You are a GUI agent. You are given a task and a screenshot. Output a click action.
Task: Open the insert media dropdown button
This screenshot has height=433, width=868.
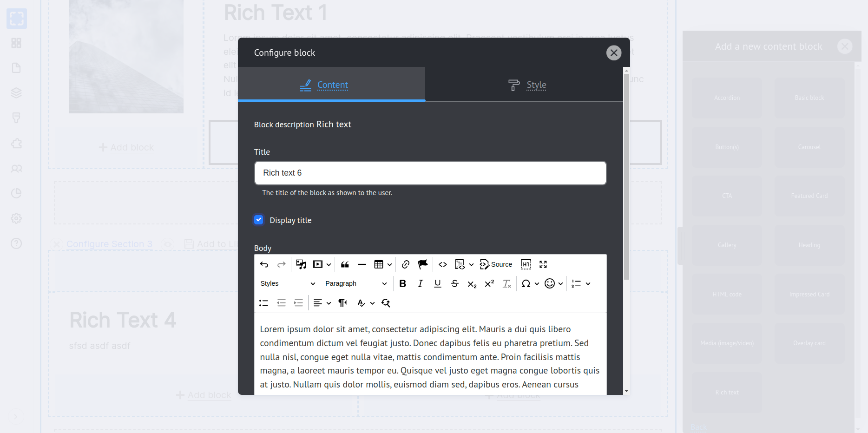[322, 264]
